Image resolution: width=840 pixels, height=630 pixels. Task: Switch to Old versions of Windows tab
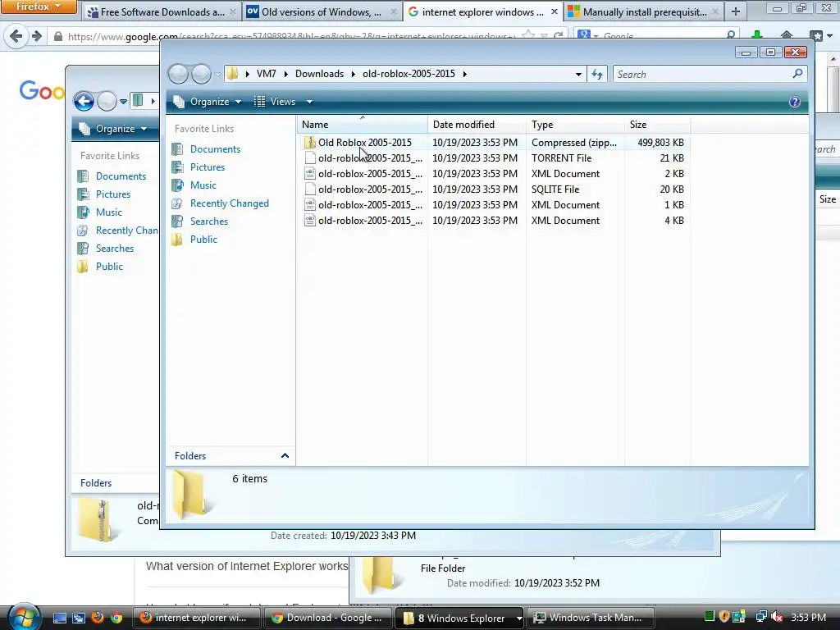pos(322,11)
